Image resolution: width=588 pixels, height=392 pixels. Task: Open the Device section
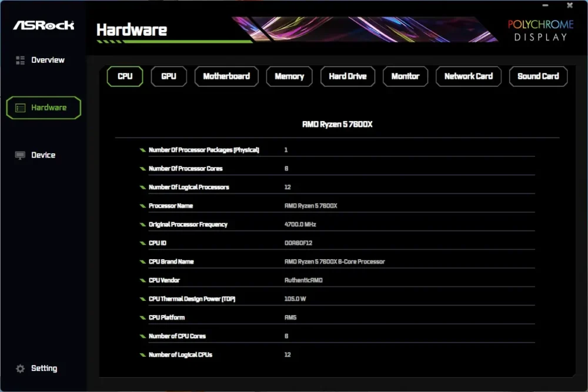tap(43, 155)
